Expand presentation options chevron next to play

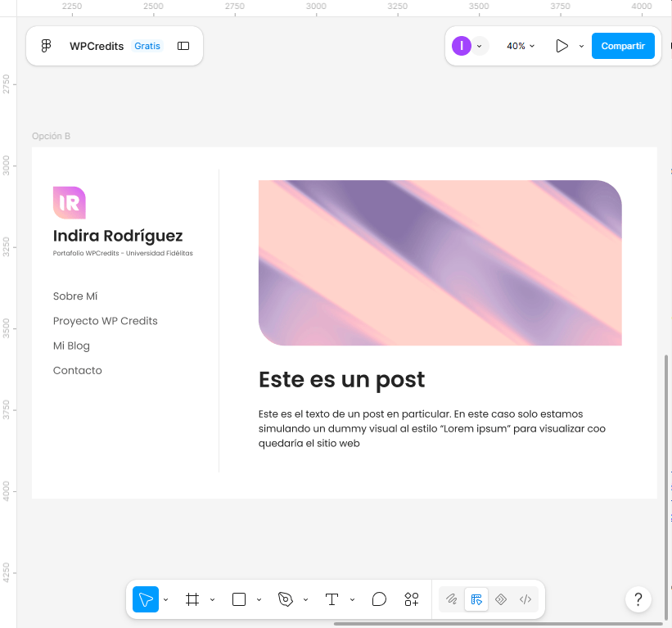582,46
